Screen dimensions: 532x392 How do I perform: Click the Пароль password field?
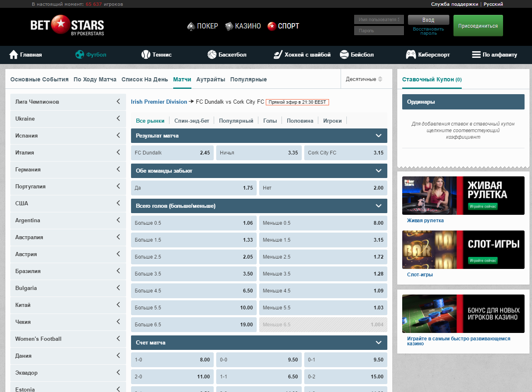(x=379, y=31)
